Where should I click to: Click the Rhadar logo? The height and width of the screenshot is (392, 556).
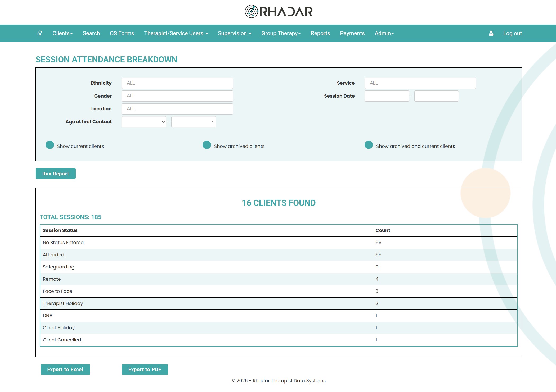click(279, 11)
